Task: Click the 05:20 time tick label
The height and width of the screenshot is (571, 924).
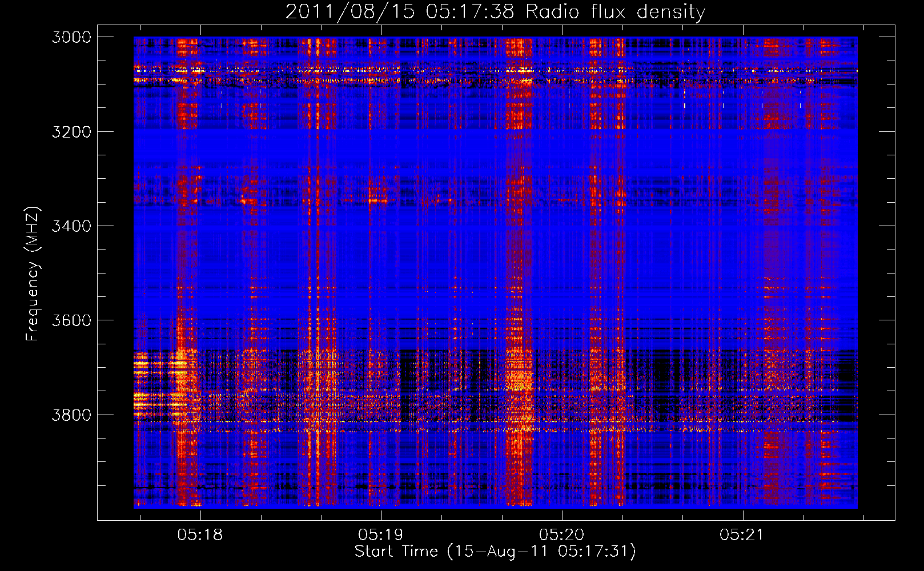Action: [561, 534]
